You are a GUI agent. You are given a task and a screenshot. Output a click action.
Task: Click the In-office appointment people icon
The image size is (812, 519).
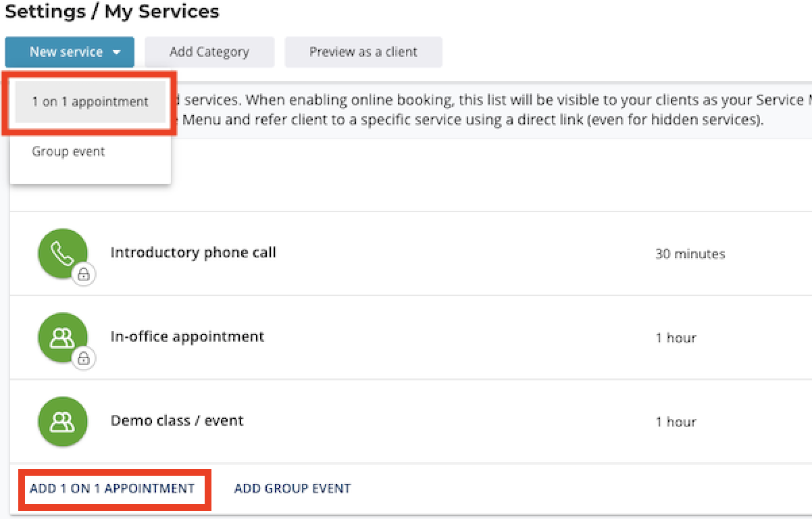pos(62,337)
